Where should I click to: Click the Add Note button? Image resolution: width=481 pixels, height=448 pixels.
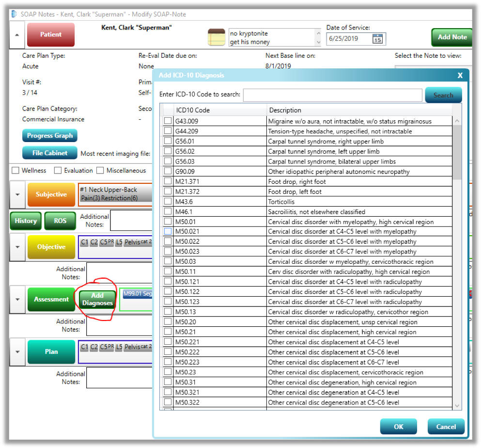pos(452,37)
